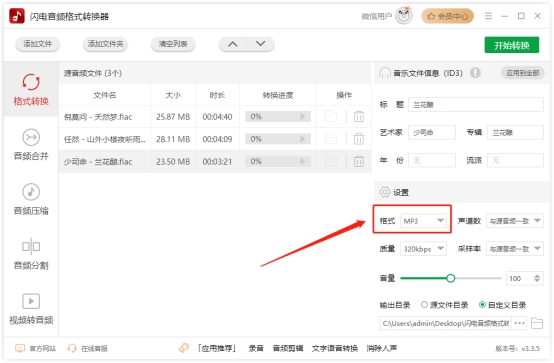Image resolution: width=554 pixels, height=363 pixels.
Task: Click the 艺术家 input field
Action: click(x=432, y=133)
